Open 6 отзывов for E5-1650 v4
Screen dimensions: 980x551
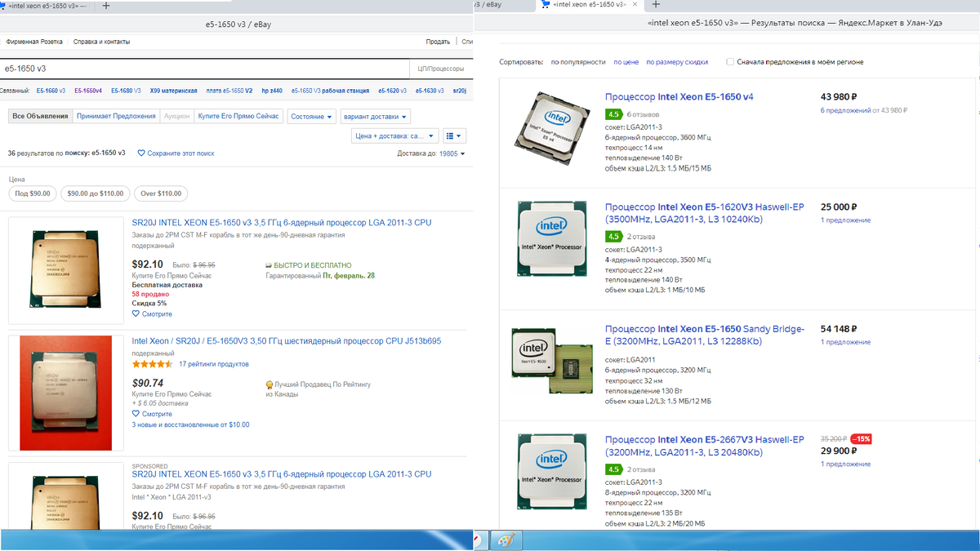[643, 114]
